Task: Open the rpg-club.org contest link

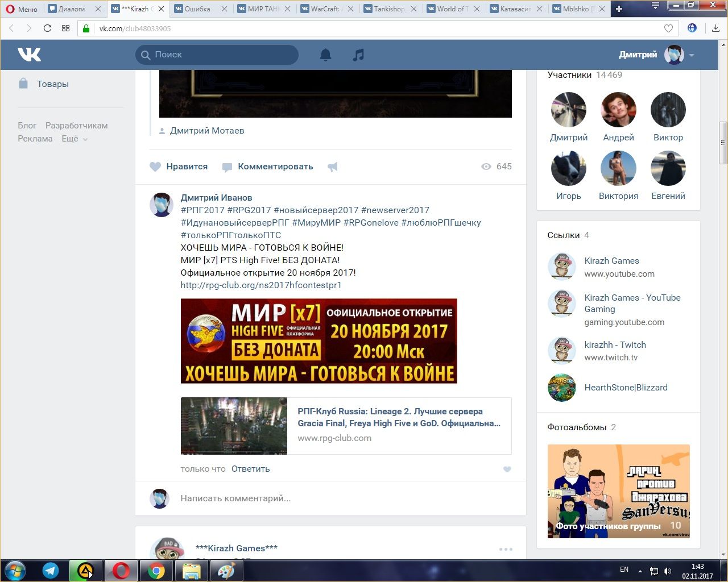Action: 261,285
